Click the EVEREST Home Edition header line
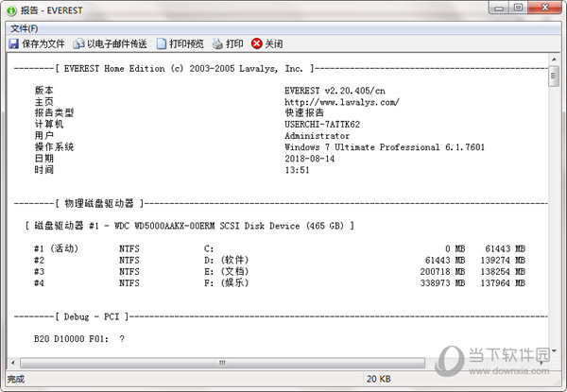The height and width of the screenshot is (392, 567). [184, 68]
